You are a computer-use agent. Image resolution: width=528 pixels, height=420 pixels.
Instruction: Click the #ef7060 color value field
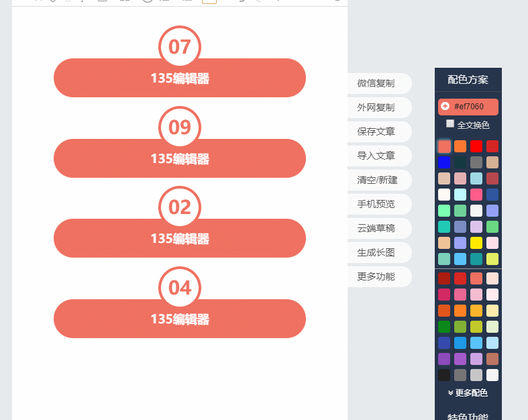pyautogui.click(x=473, y=107)
